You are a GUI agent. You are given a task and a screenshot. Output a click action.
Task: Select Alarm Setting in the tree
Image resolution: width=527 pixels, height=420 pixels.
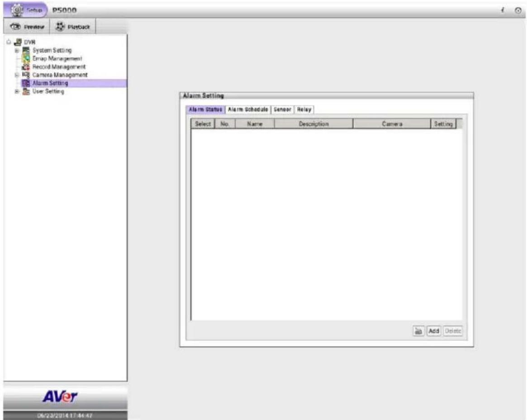(50, 83)
